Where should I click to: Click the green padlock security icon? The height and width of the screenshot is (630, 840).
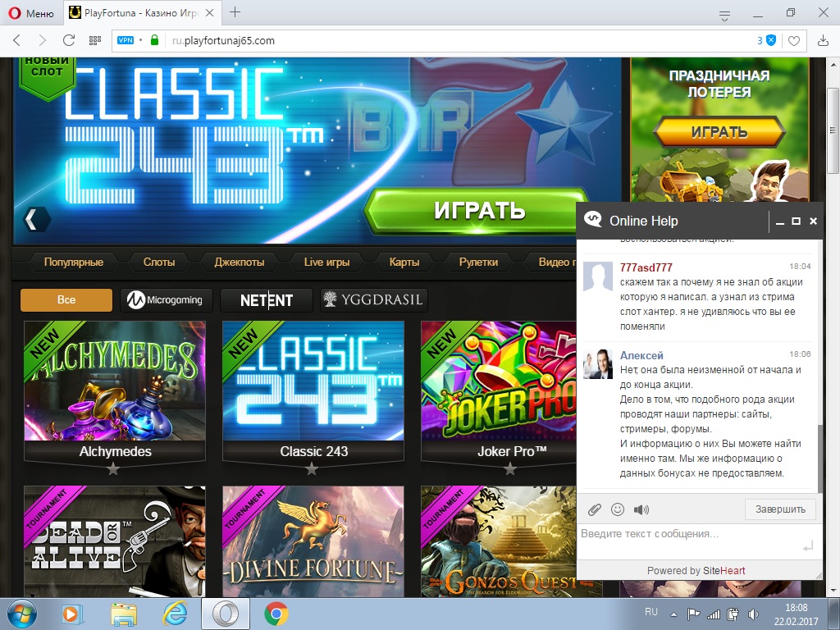tap(154, 40)
